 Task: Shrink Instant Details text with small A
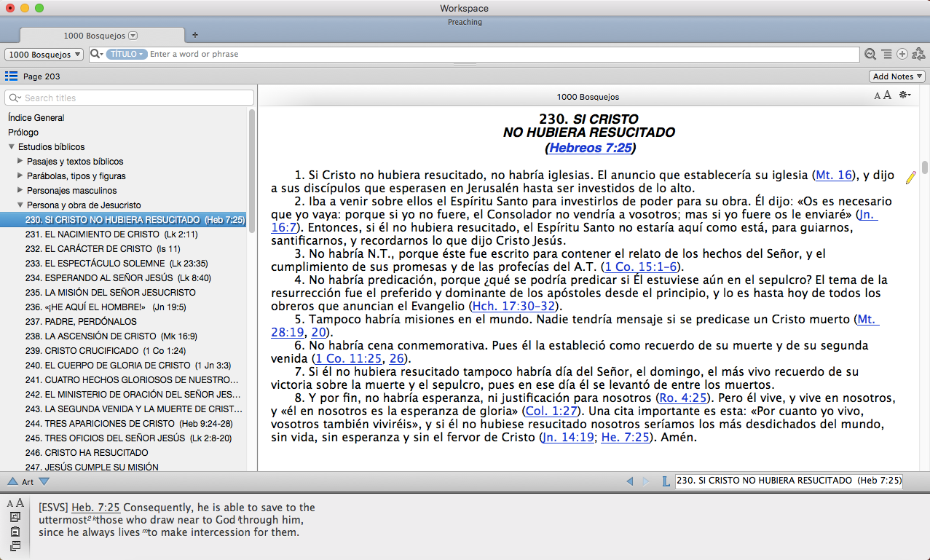(x=11, y=504)
